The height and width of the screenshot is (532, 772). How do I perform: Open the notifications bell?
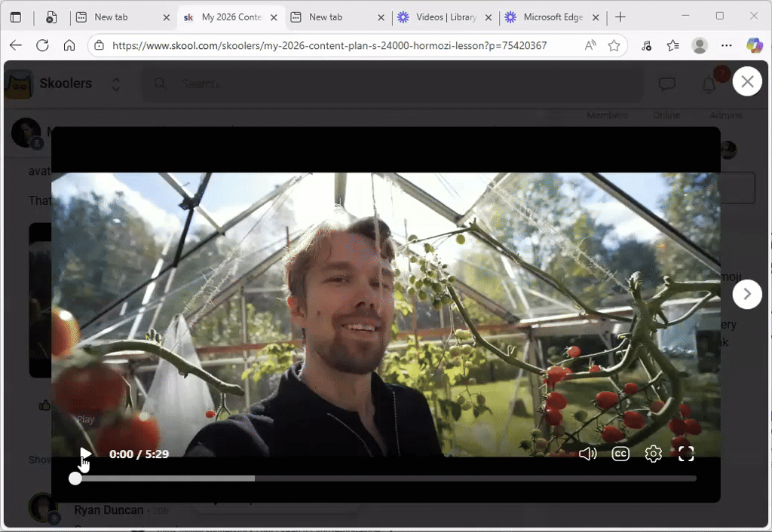(709, 84)
